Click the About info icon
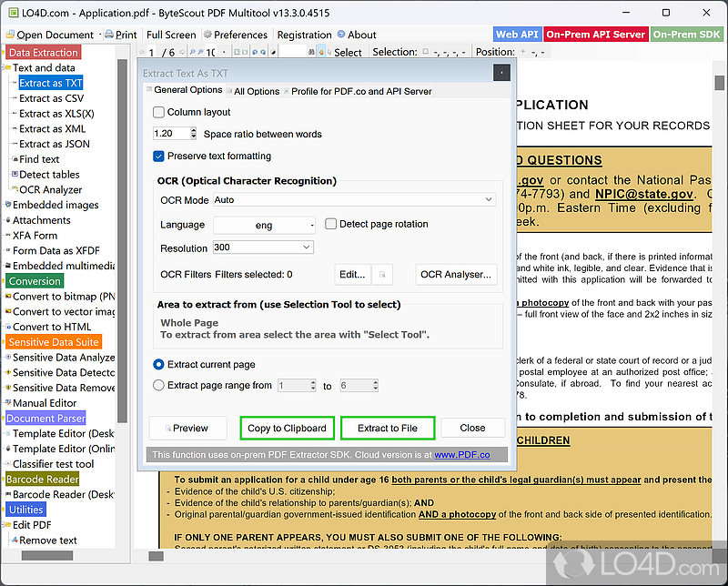Viewport: 728px width, 586px height. click(x=341, y=34)
